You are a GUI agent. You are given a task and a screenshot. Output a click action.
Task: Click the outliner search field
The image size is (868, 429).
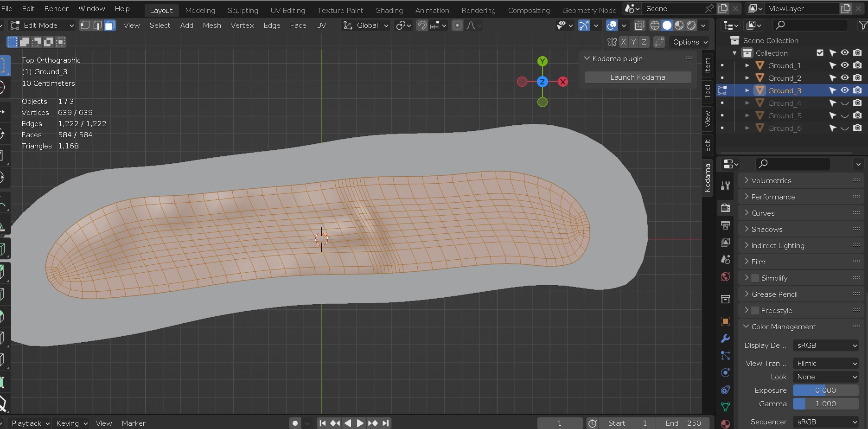click(x=811, y=25)
